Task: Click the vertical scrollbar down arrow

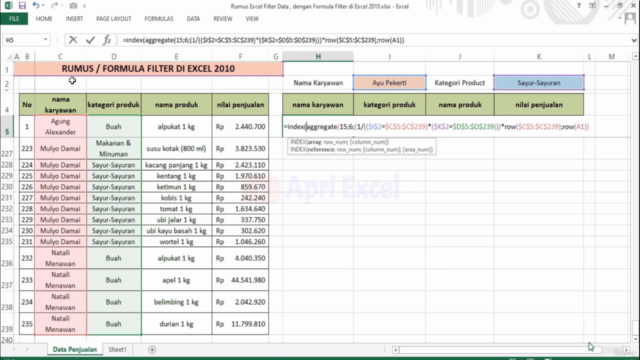Action: 635,339
